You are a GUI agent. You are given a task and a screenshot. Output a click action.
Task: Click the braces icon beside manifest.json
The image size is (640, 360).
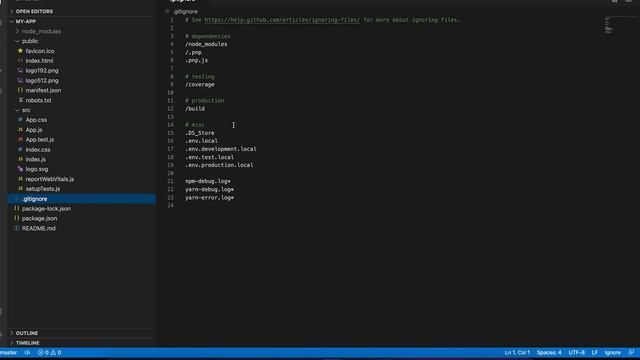pos(20,90)
